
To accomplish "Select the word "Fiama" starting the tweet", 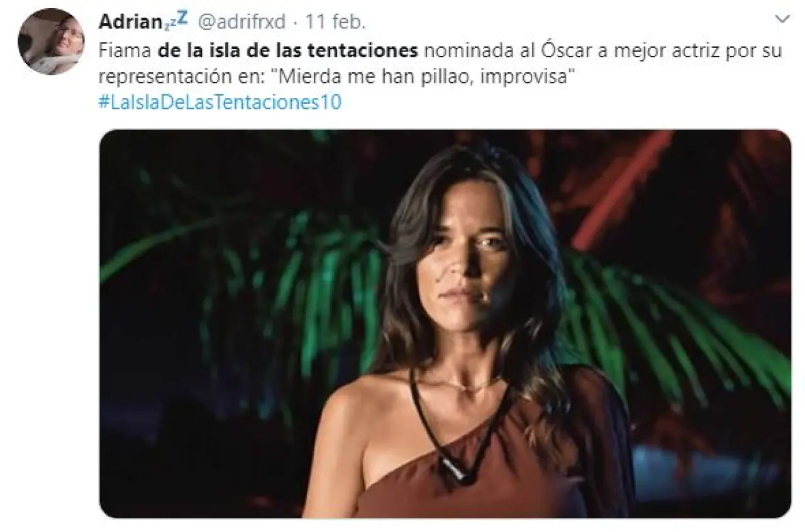I will (126, 50).
